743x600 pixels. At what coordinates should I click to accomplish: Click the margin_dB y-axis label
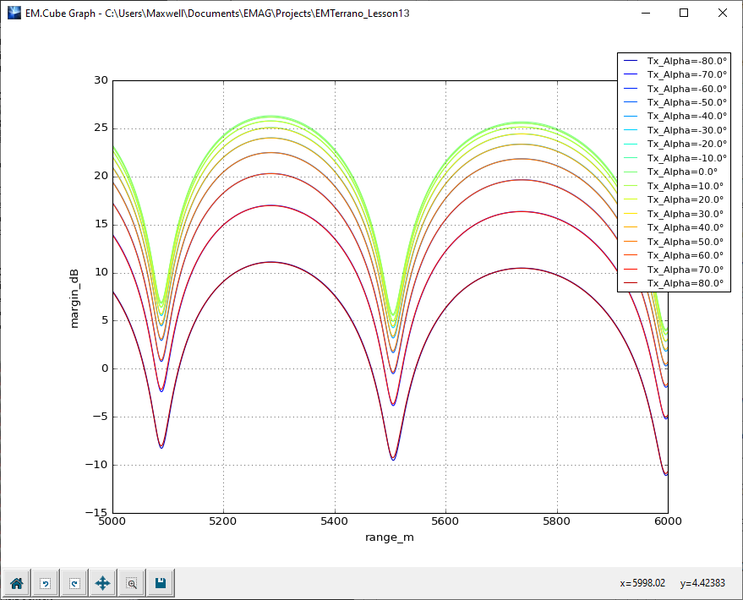coord(74,296)
